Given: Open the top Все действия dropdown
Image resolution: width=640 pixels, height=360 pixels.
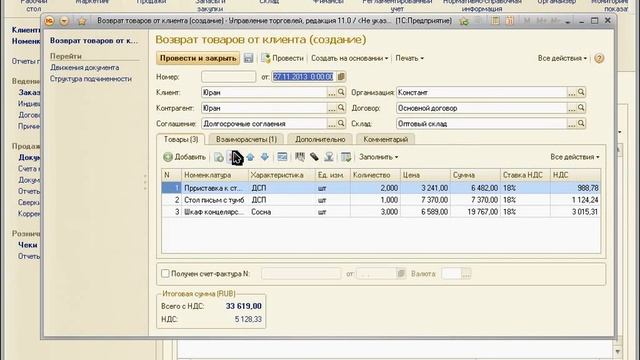Looking at the screenshot, I should [562, 58].
